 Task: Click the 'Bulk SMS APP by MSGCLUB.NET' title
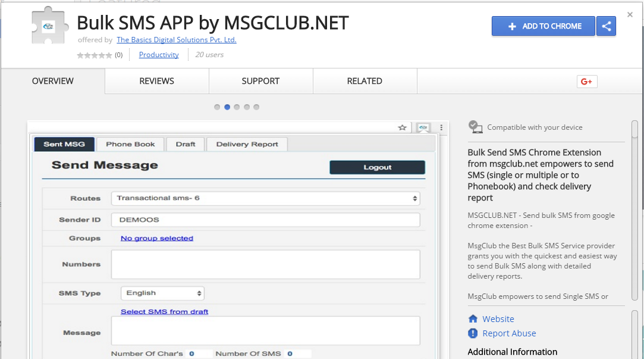click(213, 23)
